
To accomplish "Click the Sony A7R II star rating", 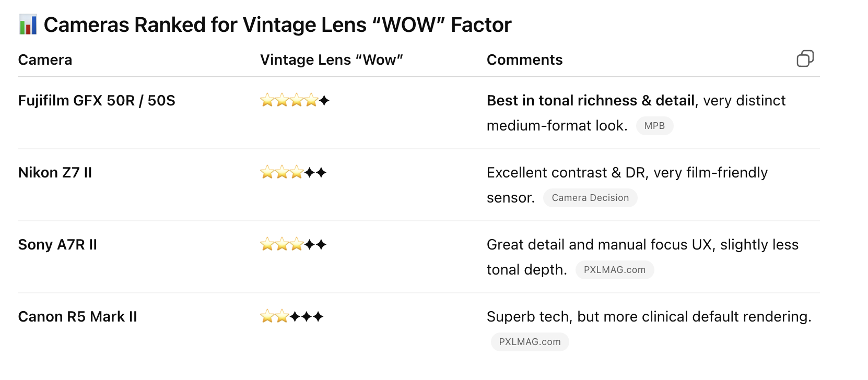I will (293, 244).
